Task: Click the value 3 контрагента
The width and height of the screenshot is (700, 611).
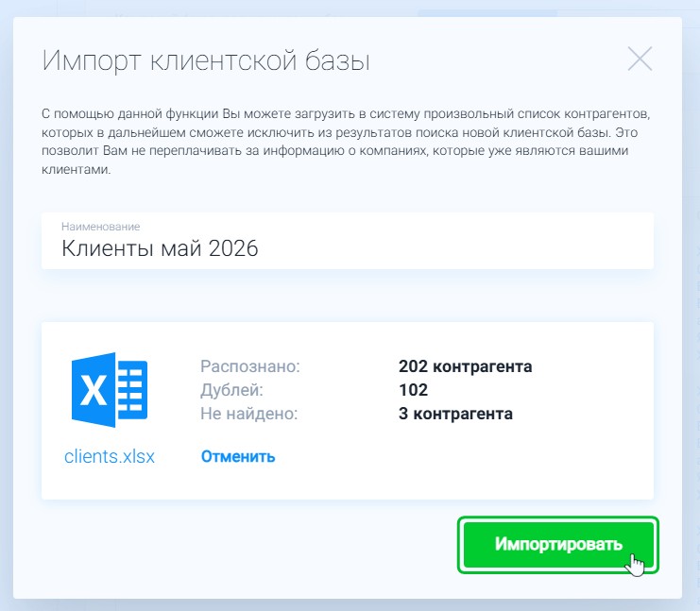Action: pos(455,414)
